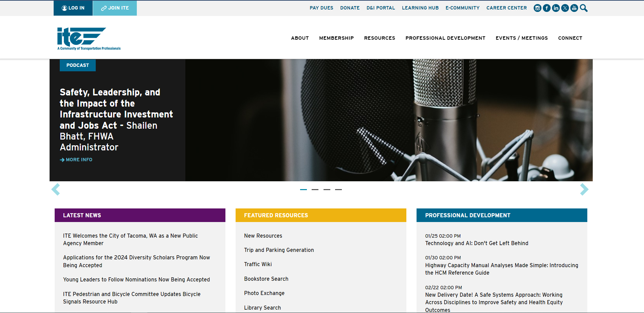Visit the D&I PORTAL link
The height and width of the screenshot is (313, 644).
coord(381,8)
